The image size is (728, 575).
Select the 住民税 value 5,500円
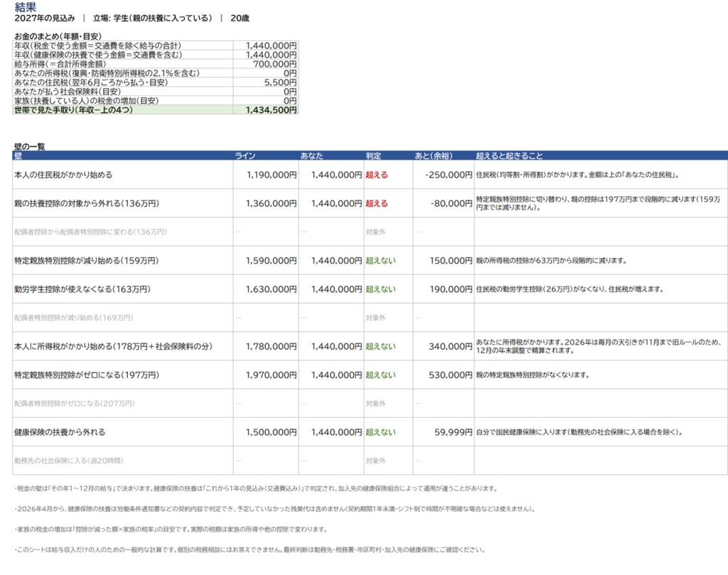click(280, 82)
